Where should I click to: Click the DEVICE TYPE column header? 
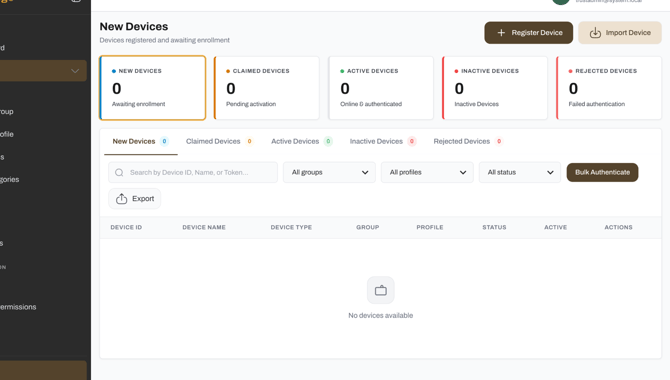(x=291, y=227)
